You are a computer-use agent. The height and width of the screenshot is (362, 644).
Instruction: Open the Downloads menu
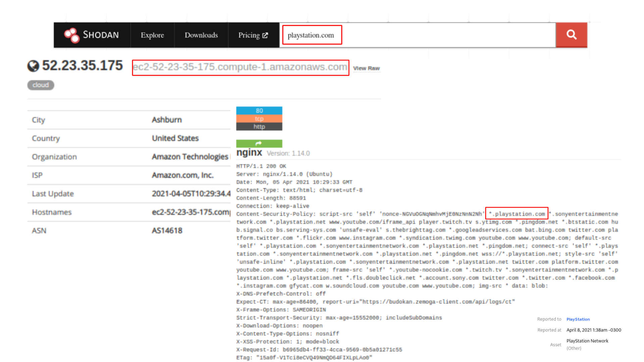point(201,35)
